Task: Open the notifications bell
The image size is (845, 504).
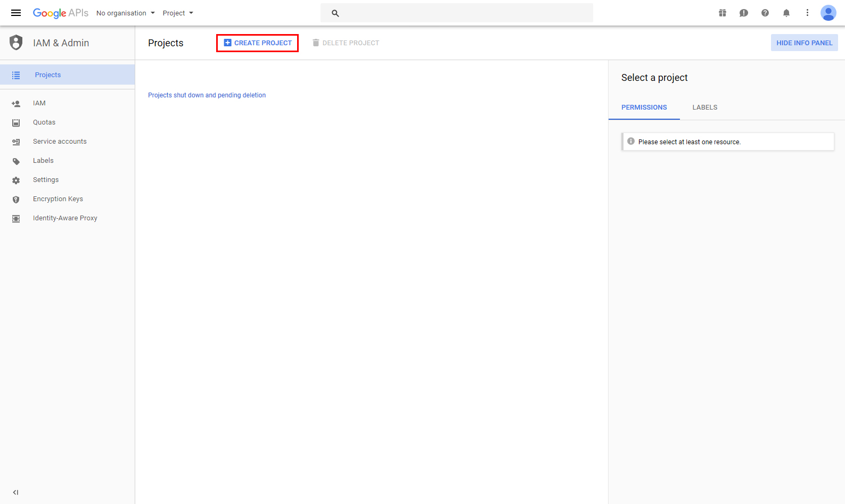Action: (786, 13)
